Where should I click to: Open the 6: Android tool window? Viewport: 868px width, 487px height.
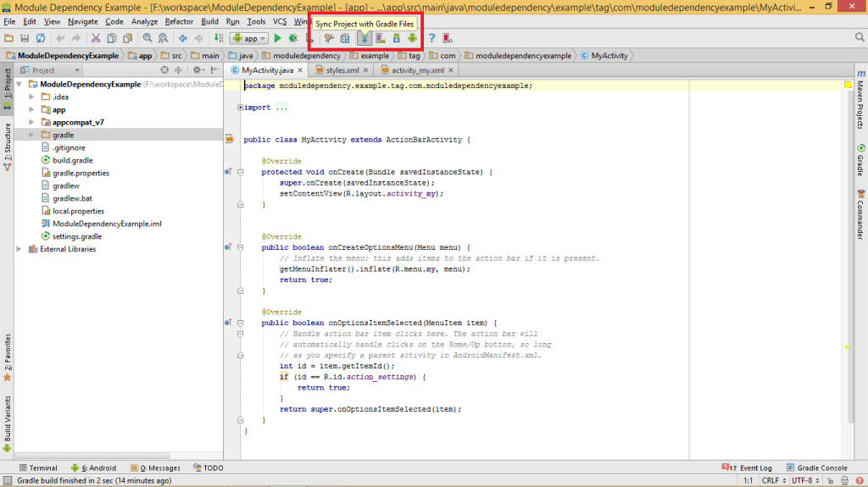(94, 468)
